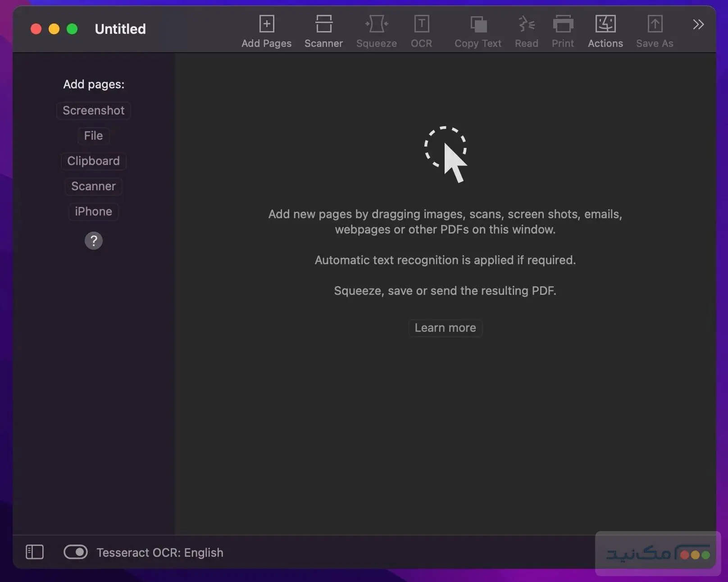Click the Add Pages toolbar icon
This screenshot has width=728, height=582.
(266, 24)
